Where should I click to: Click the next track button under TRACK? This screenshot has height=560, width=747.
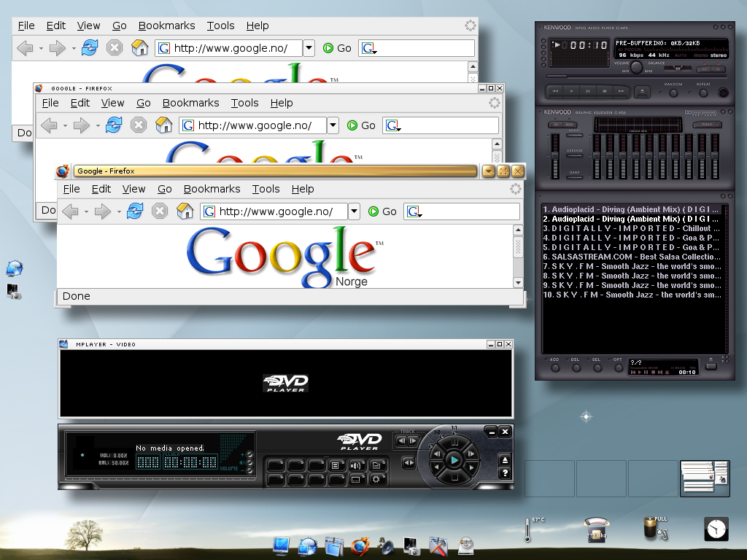tap(413, 441)
